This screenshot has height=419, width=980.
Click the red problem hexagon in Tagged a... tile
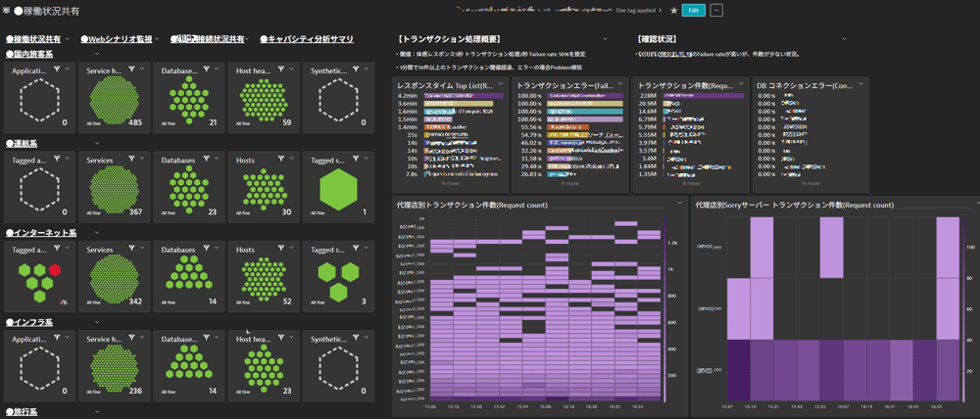coord(55,270)
